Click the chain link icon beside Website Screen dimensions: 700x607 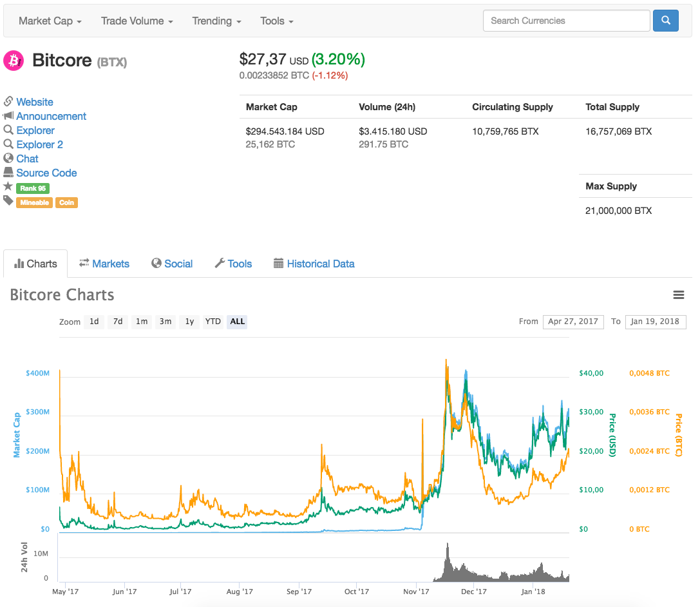click(x=8, y=101)
